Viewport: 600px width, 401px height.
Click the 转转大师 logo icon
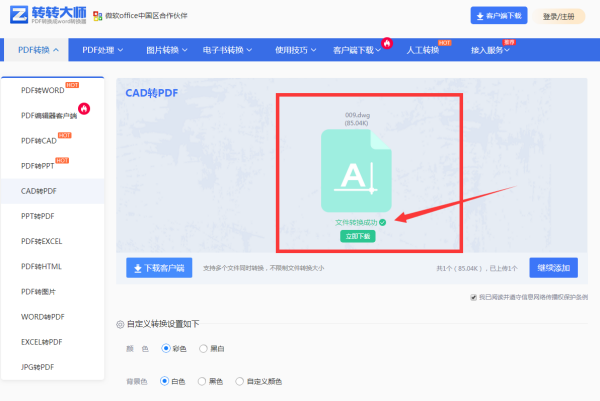(18, 17)
